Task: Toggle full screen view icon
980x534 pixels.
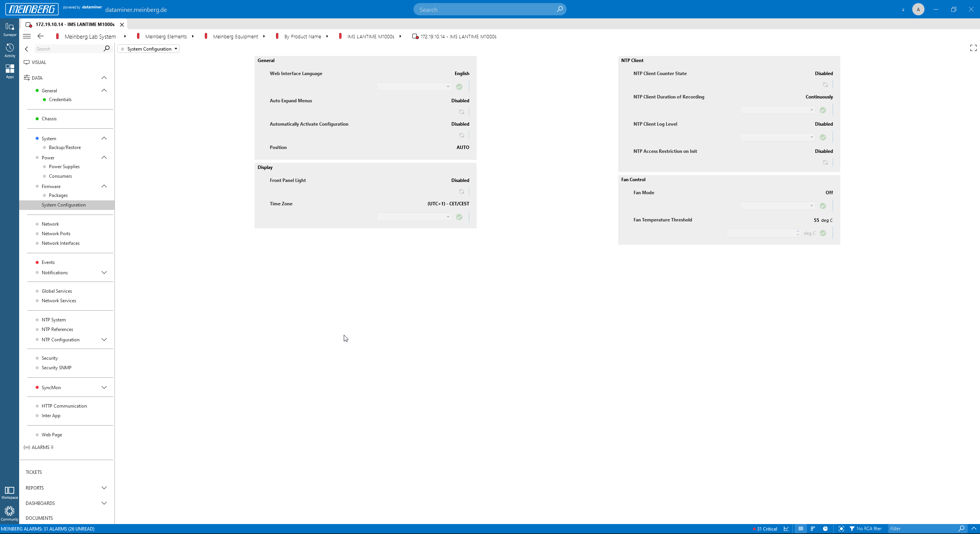Action: click(973, 48)
